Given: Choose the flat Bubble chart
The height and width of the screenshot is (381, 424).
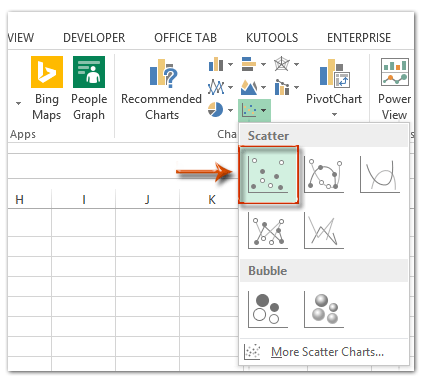Looking at the screenshot, I should pyautogui.click(x=268, y=309).
